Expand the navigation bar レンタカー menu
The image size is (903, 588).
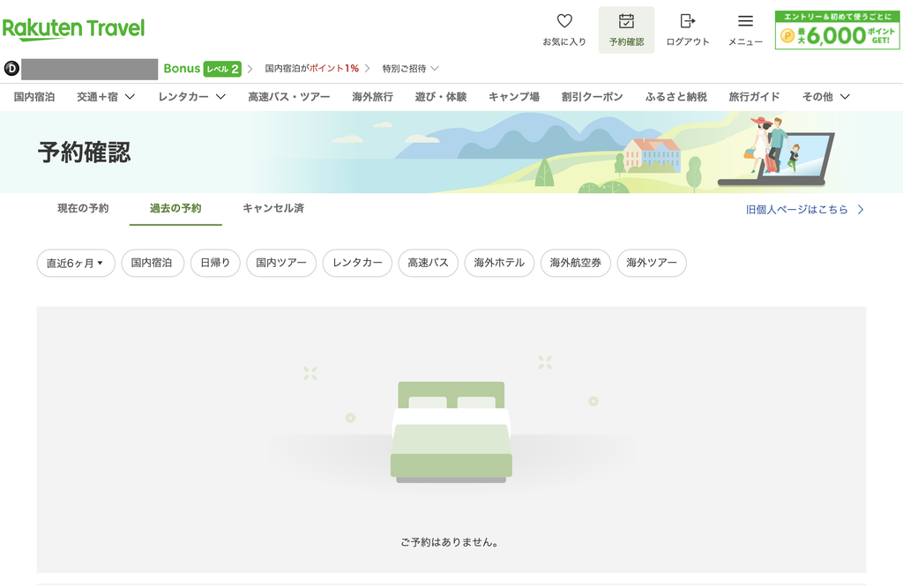(x=191, y=97)
